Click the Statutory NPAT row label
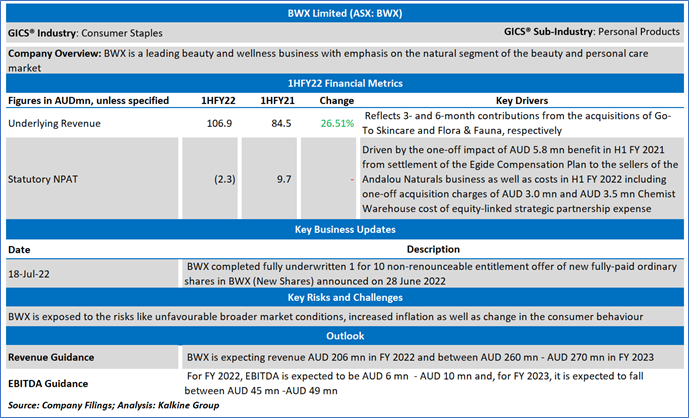Screen dimensions: 689x418 43,179
